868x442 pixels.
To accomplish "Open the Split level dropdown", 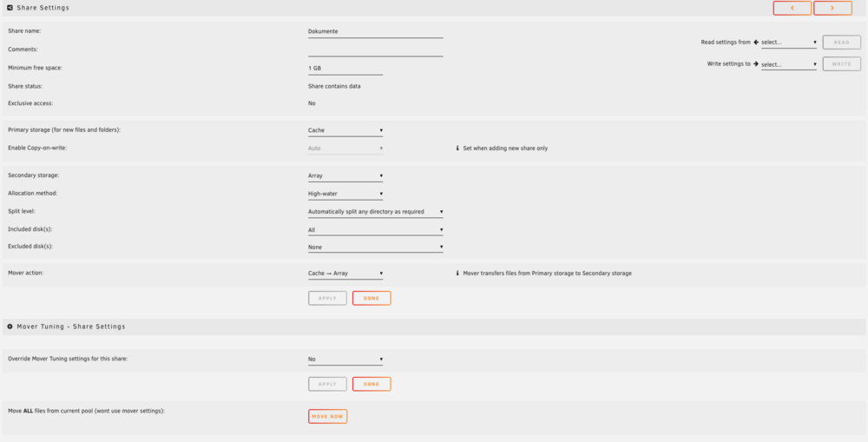I will point(376,212).
